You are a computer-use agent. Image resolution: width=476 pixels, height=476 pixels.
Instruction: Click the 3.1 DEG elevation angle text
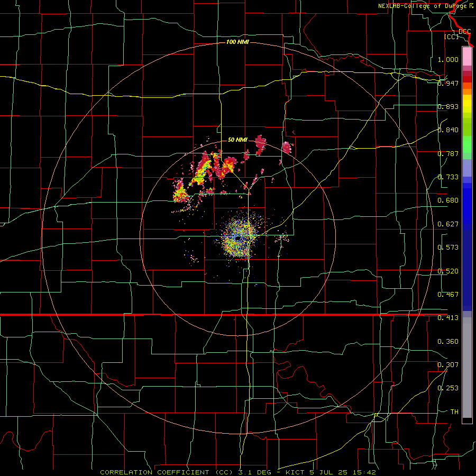254,472
